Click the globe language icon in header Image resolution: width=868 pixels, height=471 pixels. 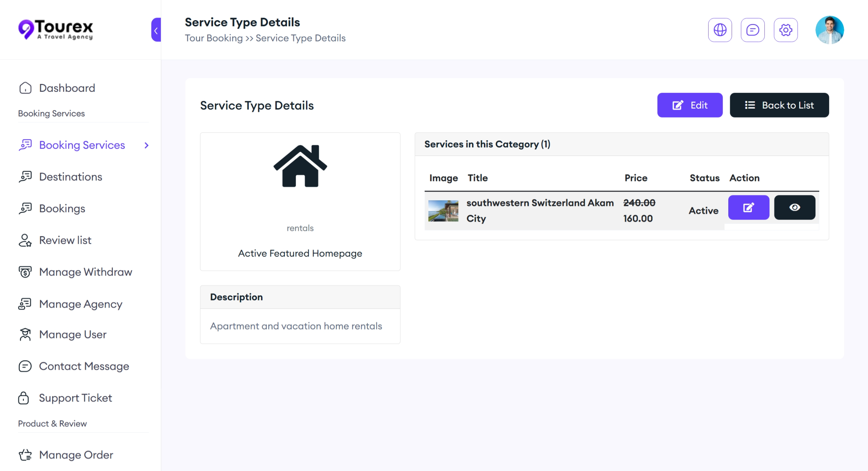click(x=720, y=30)
